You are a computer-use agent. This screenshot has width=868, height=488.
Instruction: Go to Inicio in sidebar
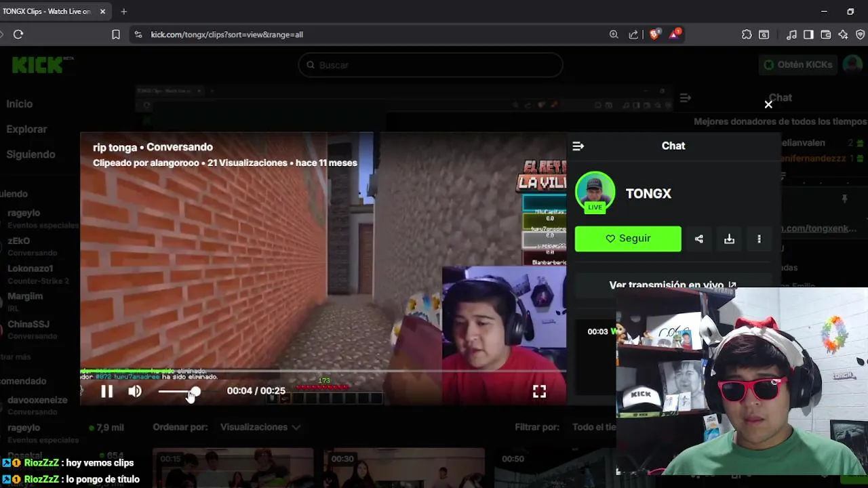pyautogui.click(x=20, y=104)
